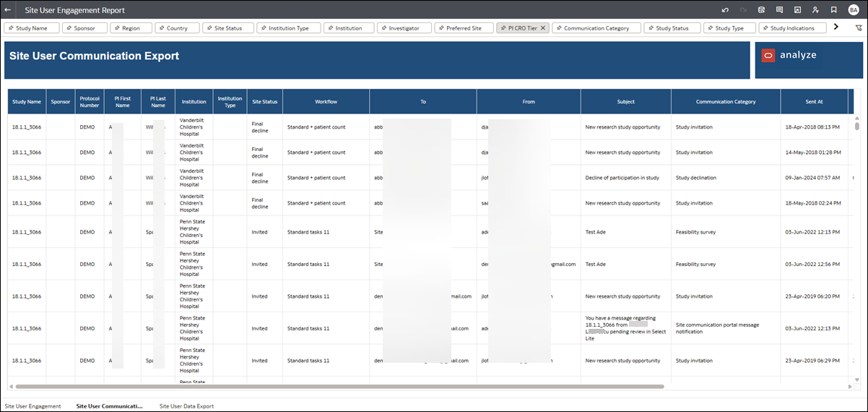
Task: Click the filter bar settings funnel icon
Action: pos(859,28)
